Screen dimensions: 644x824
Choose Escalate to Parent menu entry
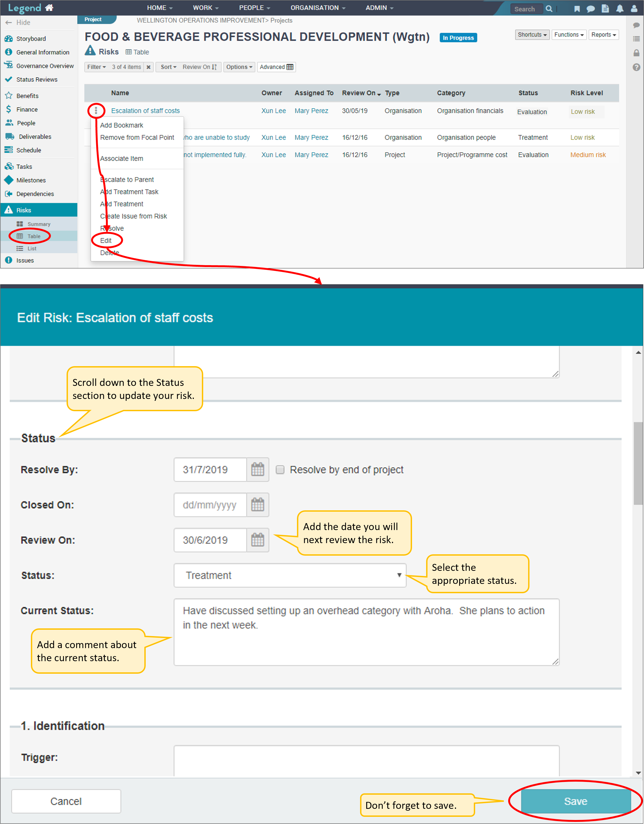tap(127, 180)
